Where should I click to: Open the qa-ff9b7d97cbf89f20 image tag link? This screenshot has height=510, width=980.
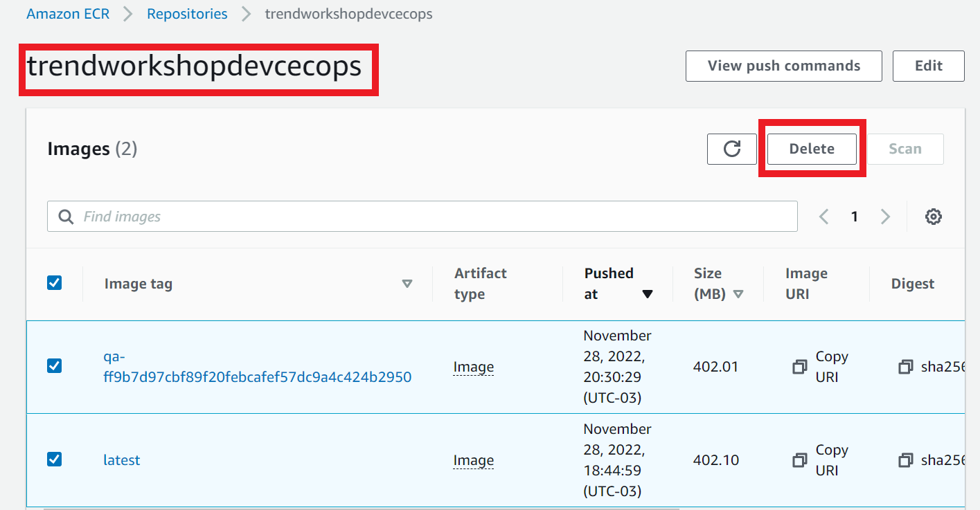coord(257,367)
